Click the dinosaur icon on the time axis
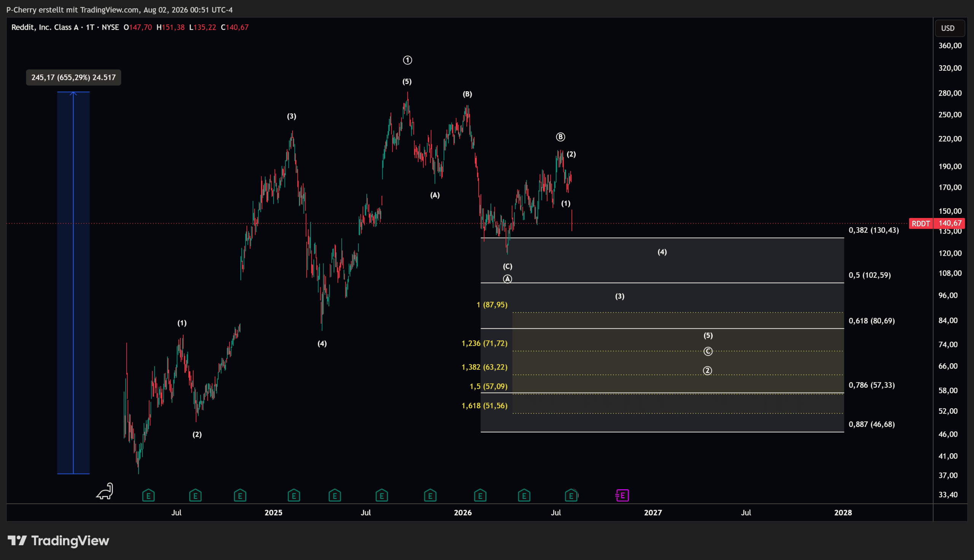Screen dimensions: 974x560 tap(105, 491)
